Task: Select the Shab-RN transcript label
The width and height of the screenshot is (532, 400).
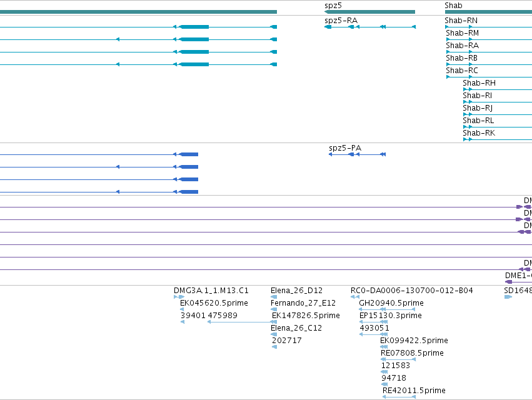Action: 461,21
